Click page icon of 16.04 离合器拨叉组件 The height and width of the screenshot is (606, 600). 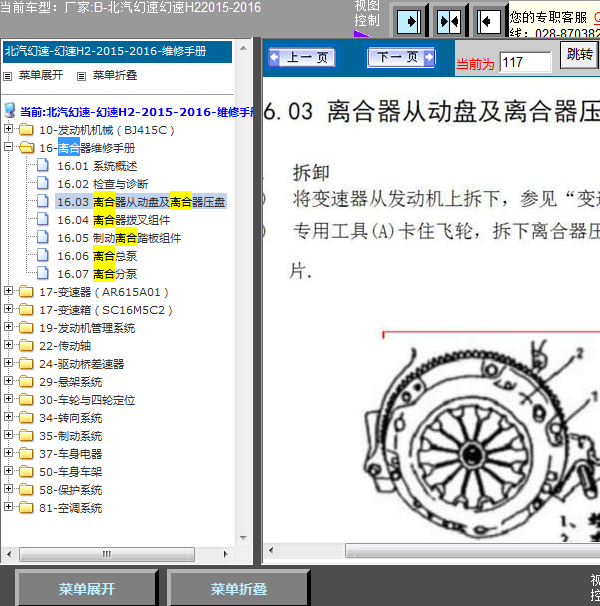tap(43, 219)
